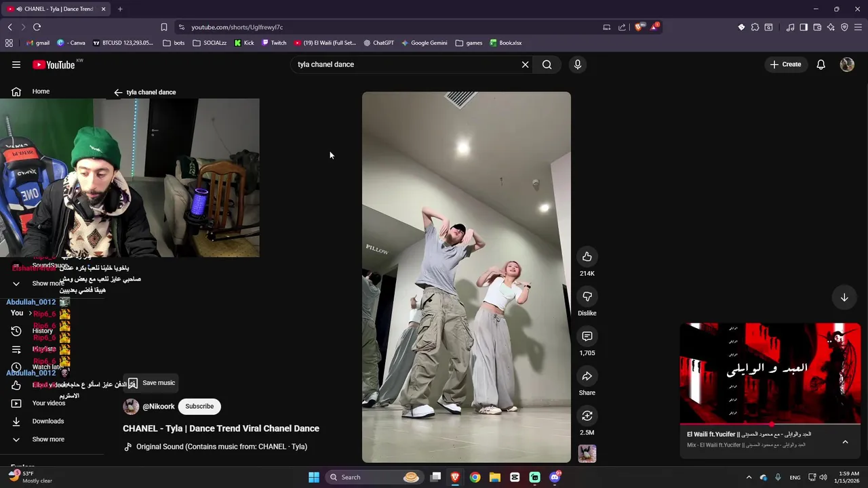This screenshot has height=488, width=868.
Task: Toggle the browser sidebar panel icon
Action: [804, 27]
